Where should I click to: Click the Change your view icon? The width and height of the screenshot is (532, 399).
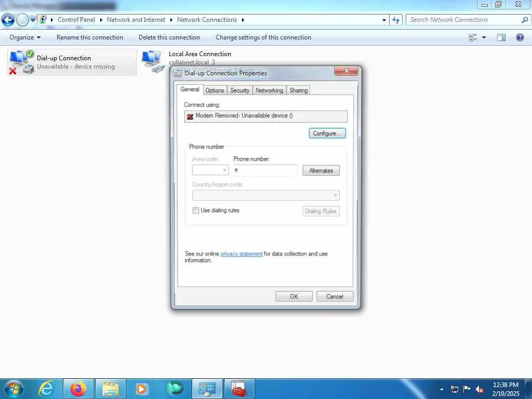(x=473, y=37)
